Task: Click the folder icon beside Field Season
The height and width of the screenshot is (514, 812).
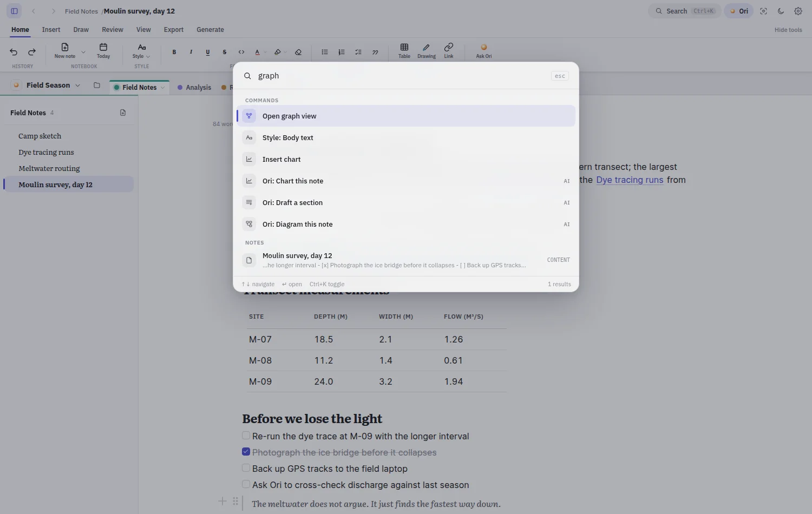Action: (x=97, y=85)
